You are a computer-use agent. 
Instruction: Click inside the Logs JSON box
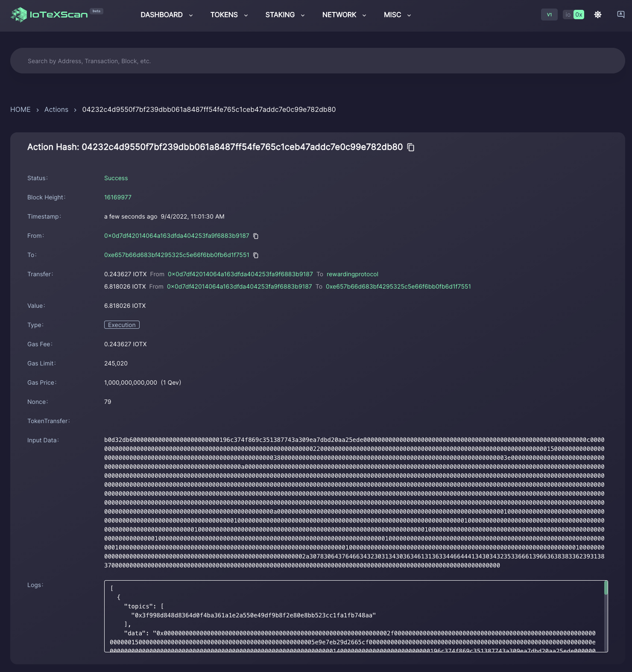pyautogui.click(x=356, y=616)
